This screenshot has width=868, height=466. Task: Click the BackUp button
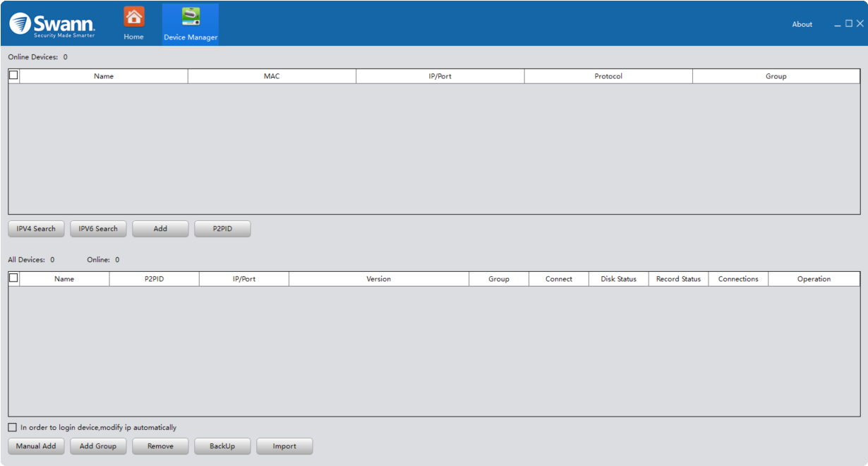[x=222, y=446]
